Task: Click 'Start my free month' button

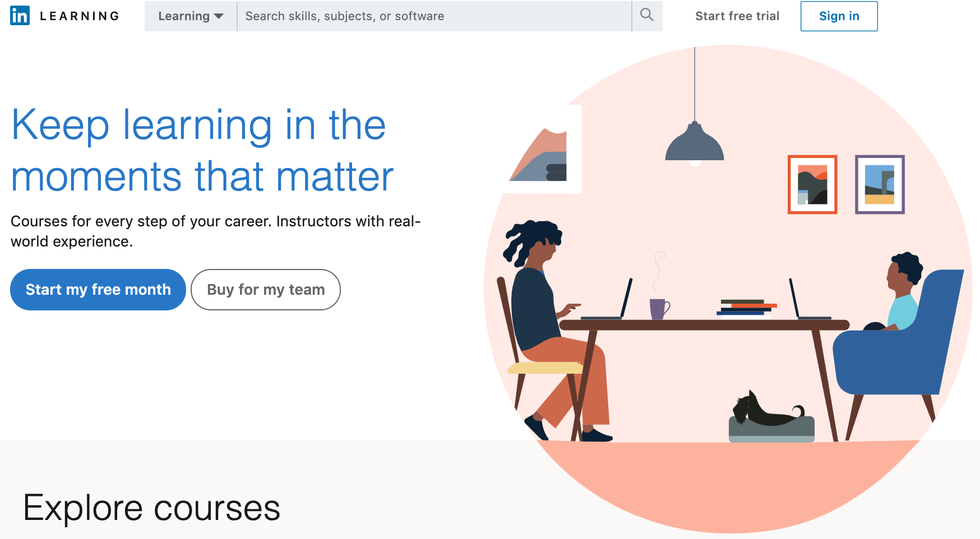Action: pyautogui.click(x=98, y=290)
